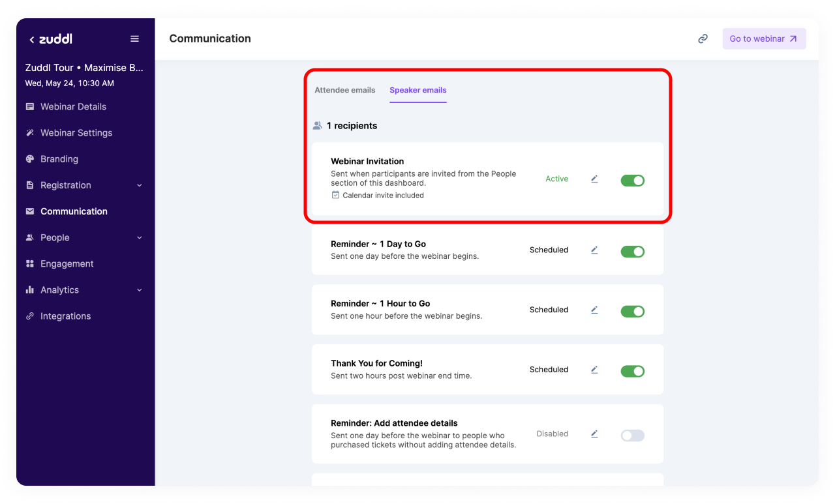Expand the Registration sidebar section
Screen dimensions: 835x504
139,185
